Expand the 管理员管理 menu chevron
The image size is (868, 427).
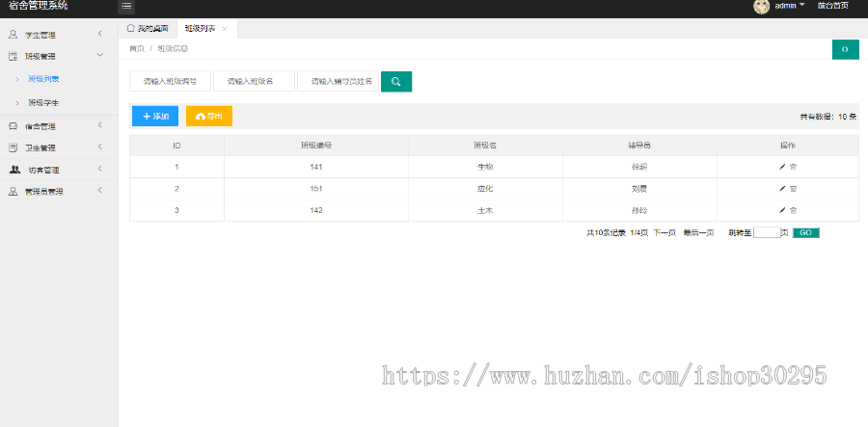[x=99, y=191]
